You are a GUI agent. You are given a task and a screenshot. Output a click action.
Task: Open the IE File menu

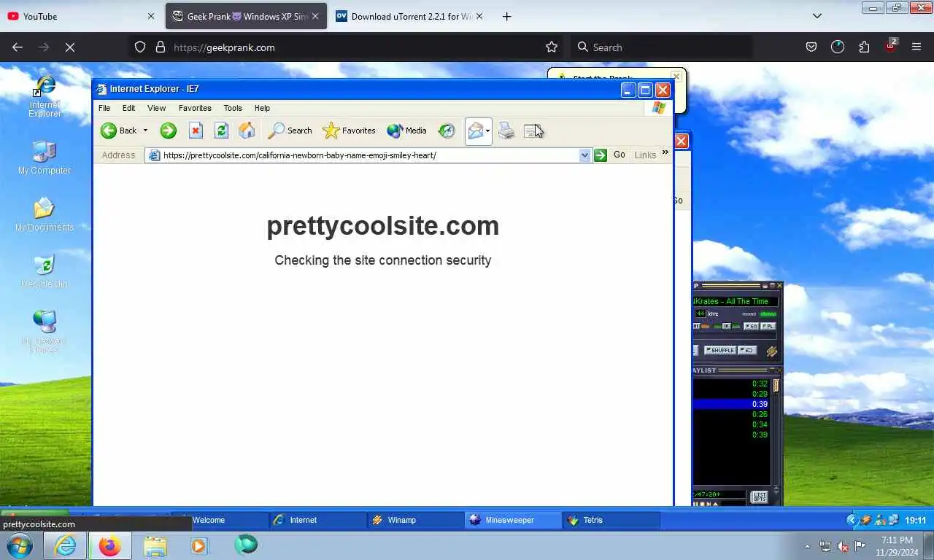pos(104,108)
